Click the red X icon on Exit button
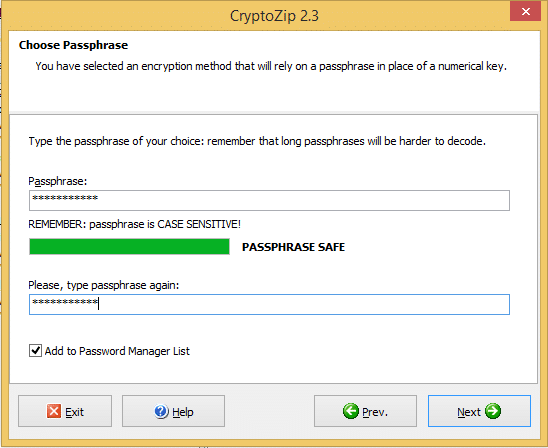 click(54, 411)
